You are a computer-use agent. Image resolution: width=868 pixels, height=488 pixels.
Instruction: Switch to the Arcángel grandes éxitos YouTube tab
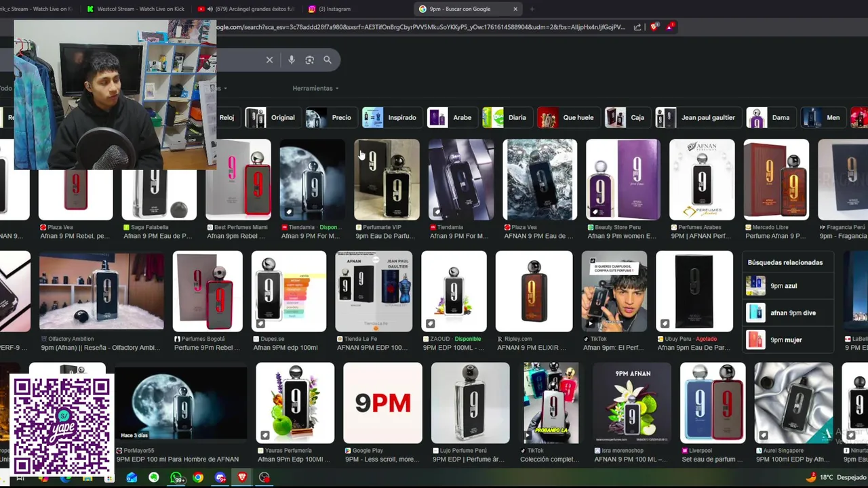click(x=246, y=9)
